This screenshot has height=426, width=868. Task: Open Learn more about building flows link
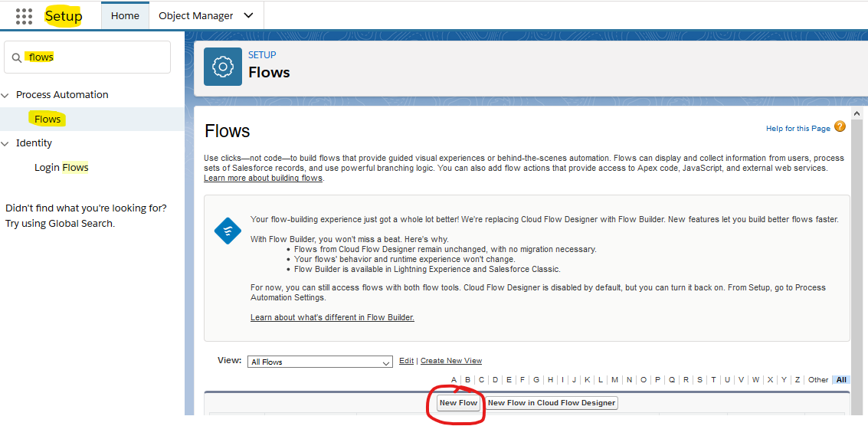tap(263, 179)
